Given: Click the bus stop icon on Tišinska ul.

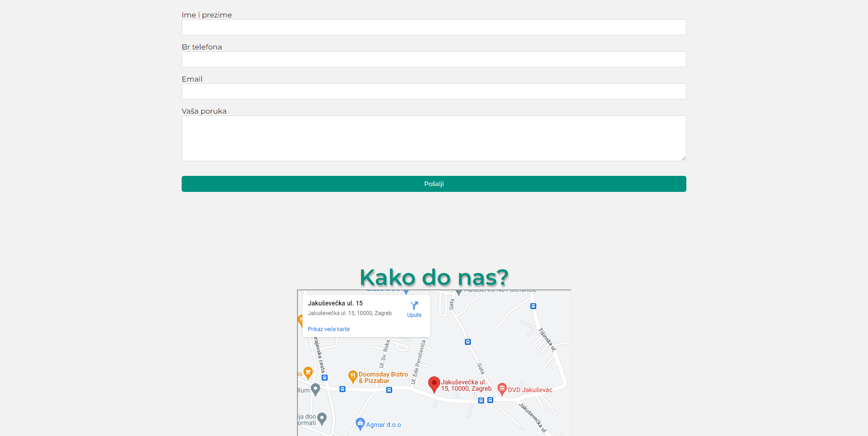Looking at the screenshot, I should pyautogui.click(x=533, y=306).
